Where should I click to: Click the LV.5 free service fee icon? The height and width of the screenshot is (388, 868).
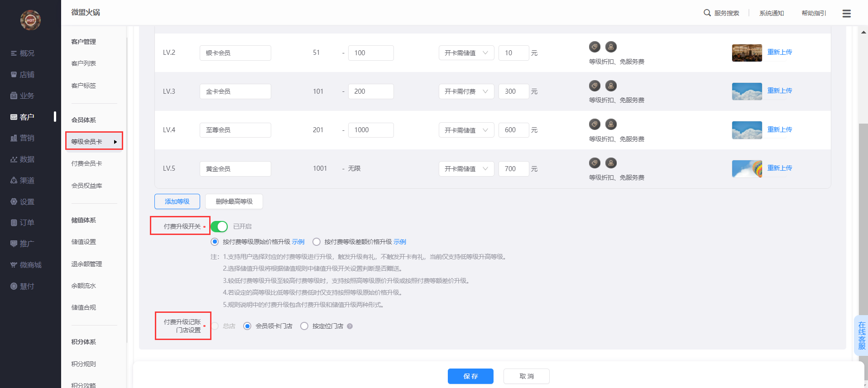pyautogui.click(x=611, y=163)
